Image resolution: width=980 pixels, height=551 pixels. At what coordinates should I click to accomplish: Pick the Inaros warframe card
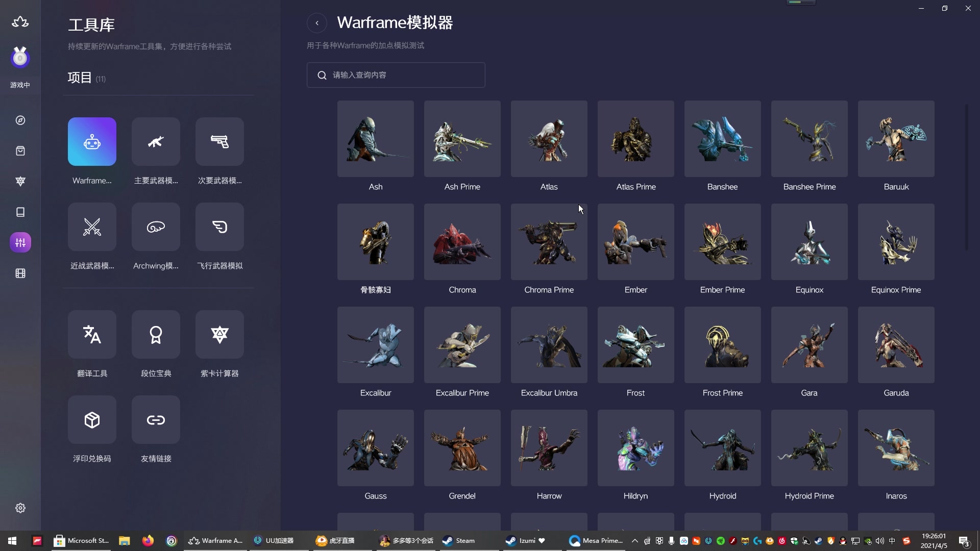click(x=896, y=448)
